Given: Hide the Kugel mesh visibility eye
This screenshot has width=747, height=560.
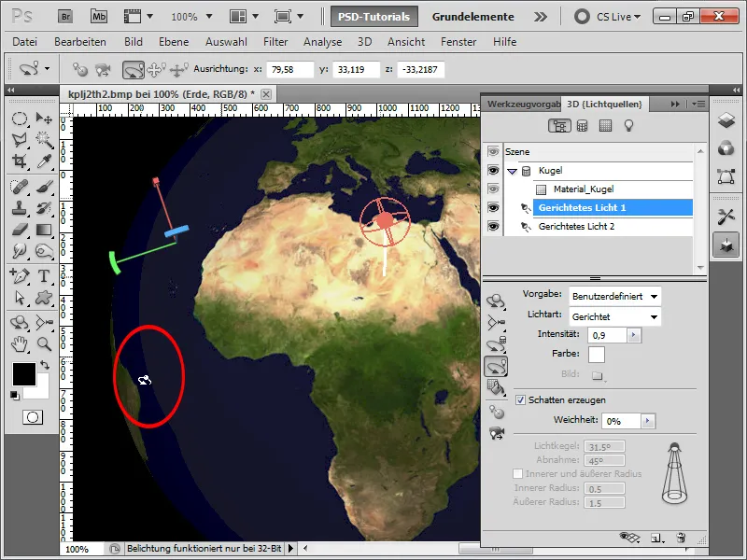Looking at the screenshot, I should [493, 171].
